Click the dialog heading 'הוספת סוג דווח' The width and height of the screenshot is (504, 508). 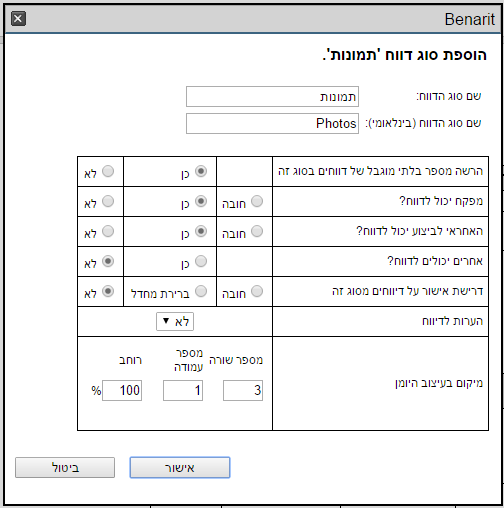point(405,55)
